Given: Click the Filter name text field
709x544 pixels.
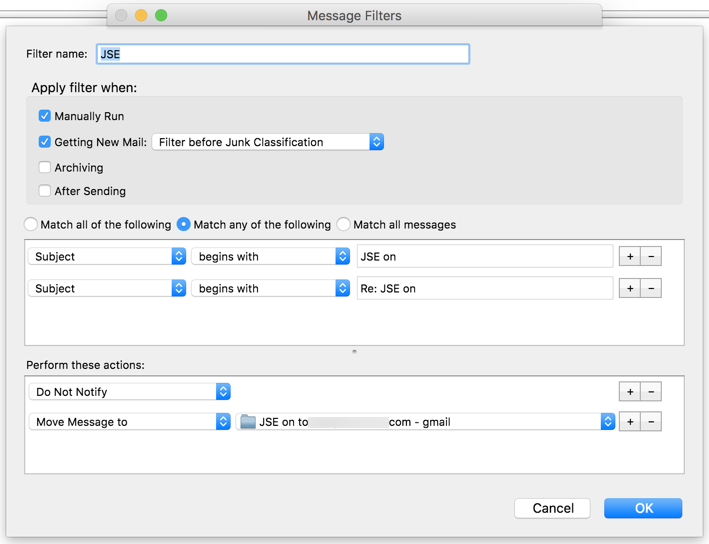Looking at the screenshot, I should pos(283,54).
